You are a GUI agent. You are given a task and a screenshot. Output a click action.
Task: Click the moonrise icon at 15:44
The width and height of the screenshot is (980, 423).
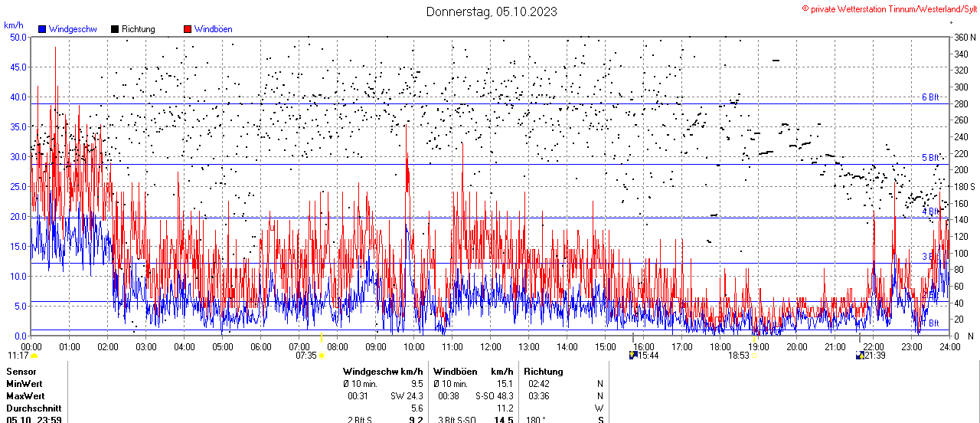coord(633,356)
